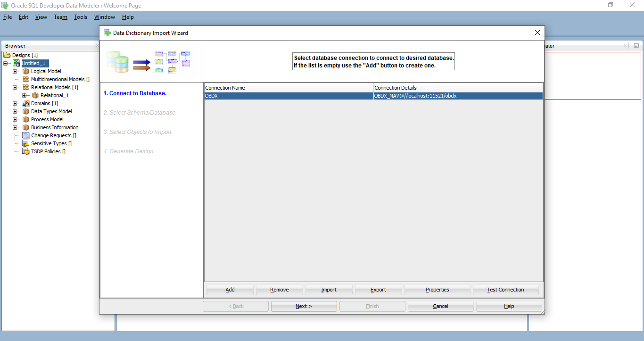
Task: Open connection Properties
Action: (x=438, y=290)
